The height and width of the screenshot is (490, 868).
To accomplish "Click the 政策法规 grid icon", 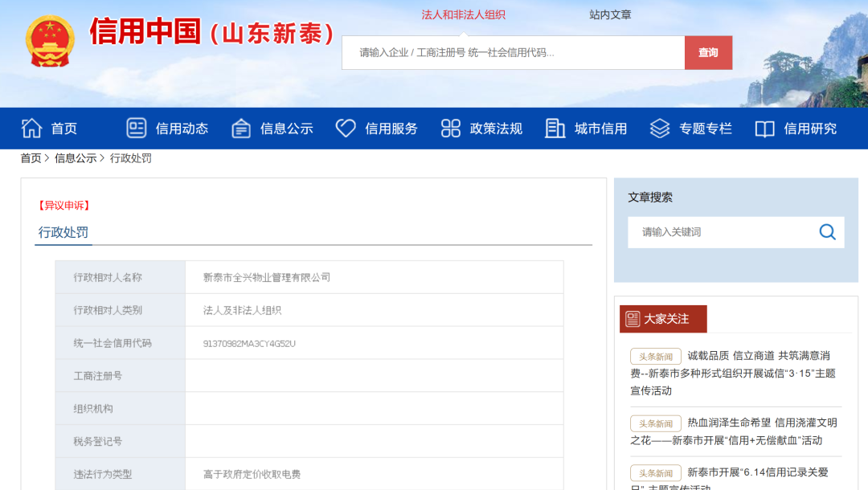I will pyautogui.click(x=451, y=129).
